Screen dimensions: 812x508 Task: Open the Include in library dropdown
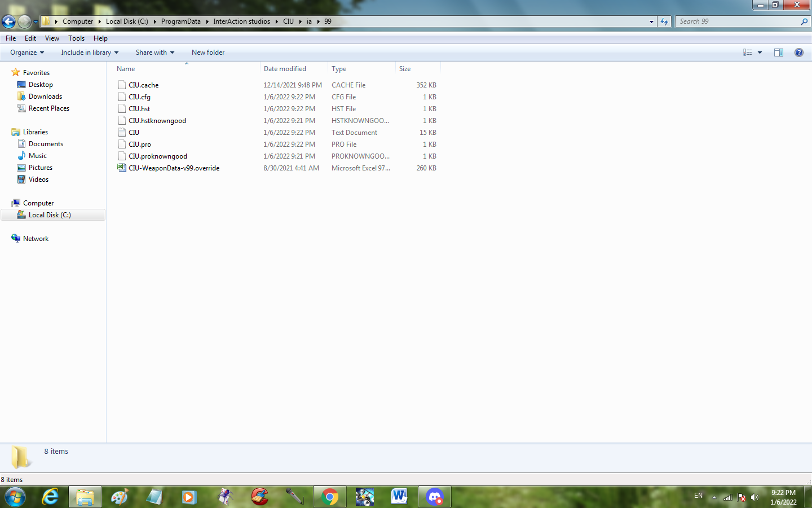coord(90,52)
